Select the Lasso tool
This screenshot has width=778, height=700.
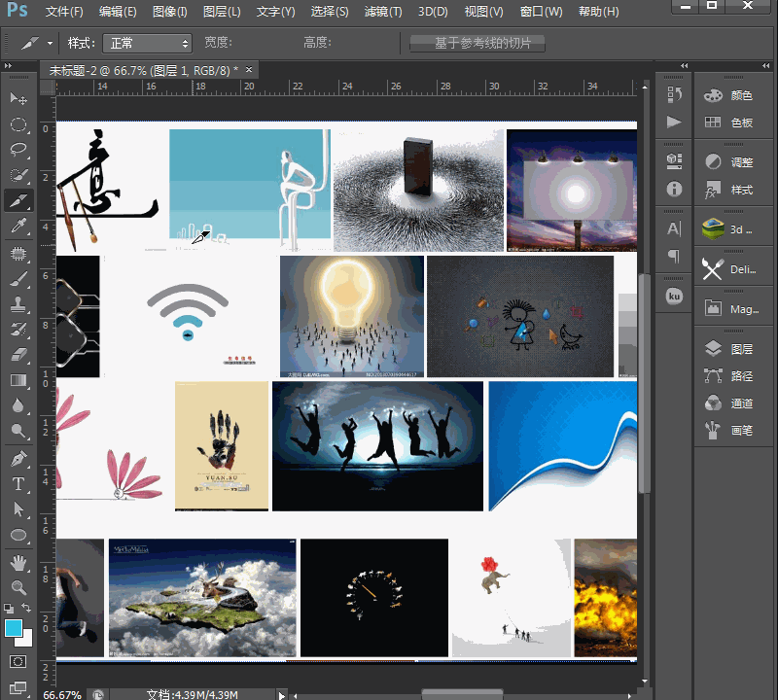(x=18, y=150)
